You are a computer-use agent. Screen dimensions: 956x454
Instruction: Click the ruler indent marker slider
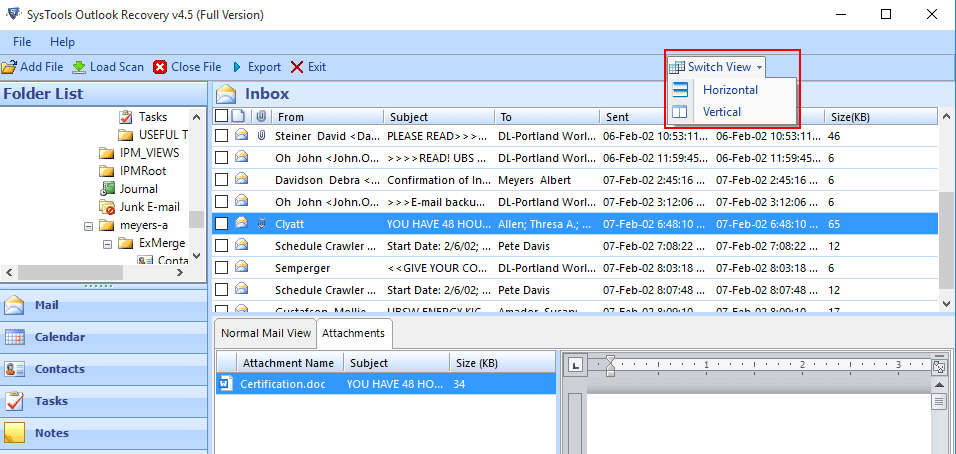610,367
